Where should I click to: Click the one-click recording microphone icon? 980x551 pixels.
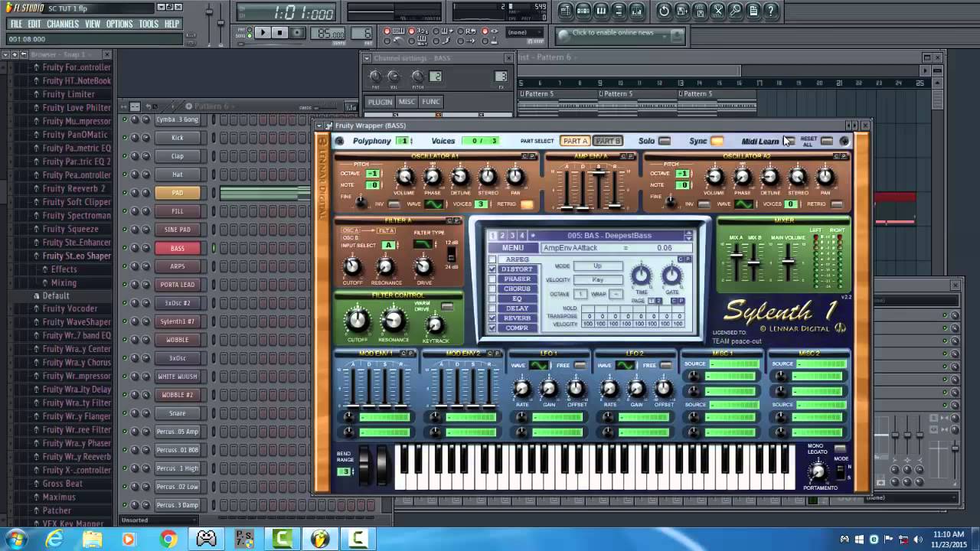(736, 11)
